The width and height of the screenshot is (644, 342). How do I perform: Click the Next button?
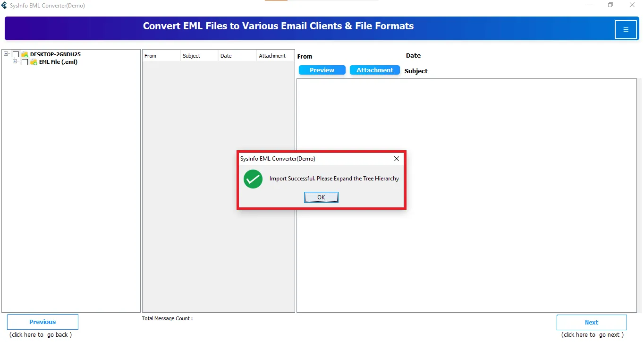point(592,323)
